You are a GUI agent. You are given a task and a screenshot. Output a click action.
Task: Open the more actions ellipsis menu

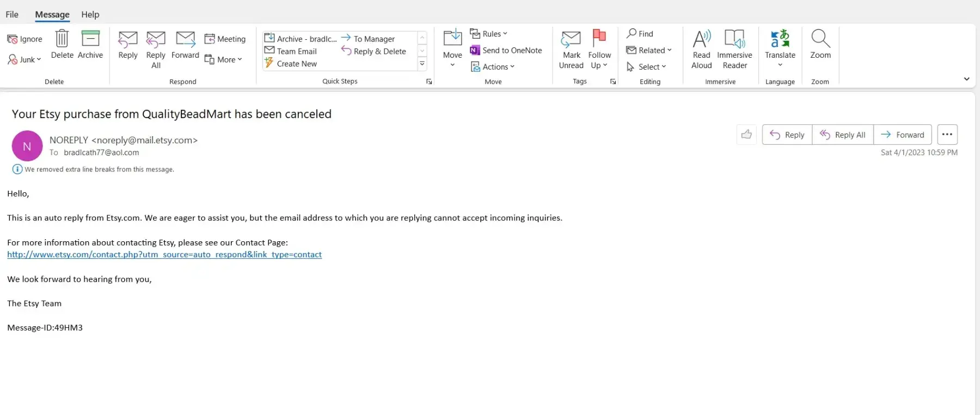tap(947, 135)
